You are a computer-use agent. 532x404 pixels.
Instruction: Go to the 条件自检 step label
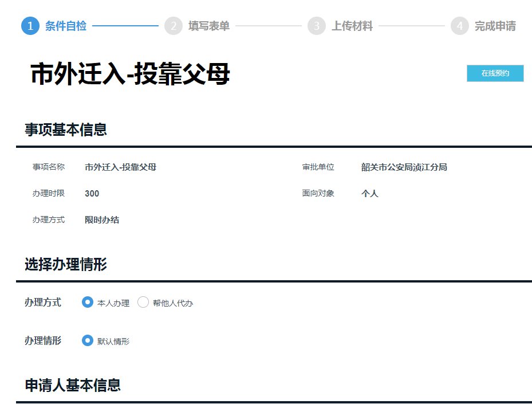point(66,26)
